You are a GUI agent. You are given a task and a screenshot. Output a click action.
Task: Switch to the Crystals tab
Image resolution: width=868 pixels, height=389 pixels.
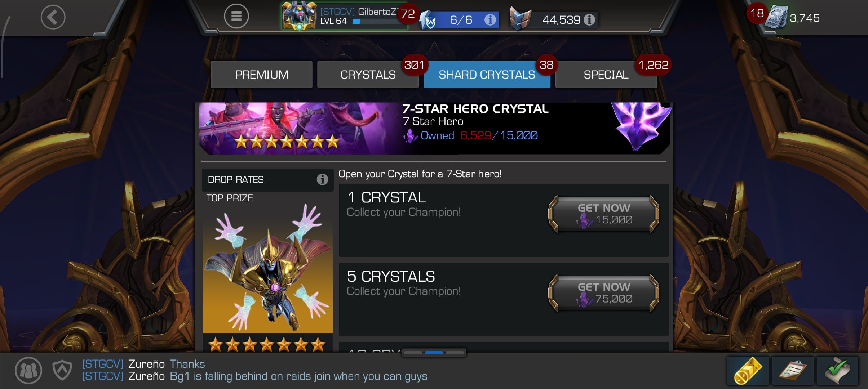click(x=368, y=75)
